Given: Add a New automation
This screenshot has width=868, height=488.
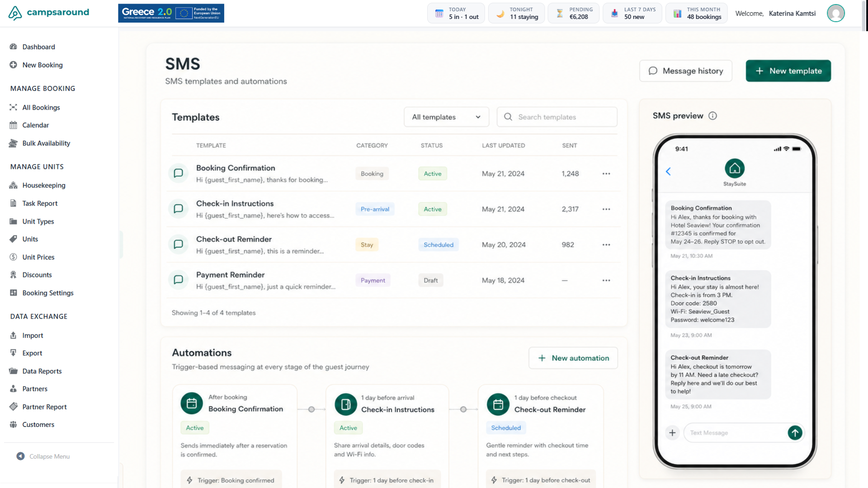Looking at the screenshot, I should click(573, 358).
